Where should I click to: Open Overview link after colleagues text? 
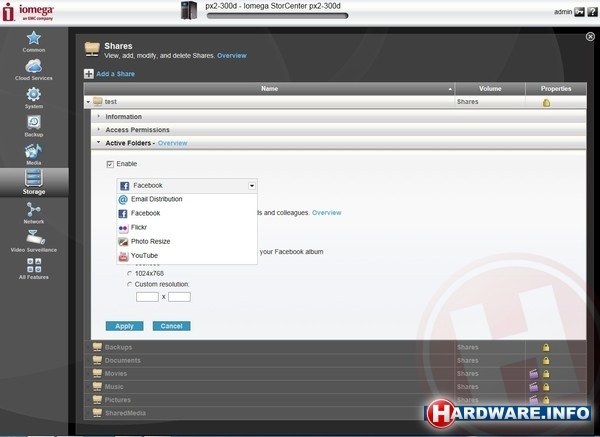pos(326,213)
